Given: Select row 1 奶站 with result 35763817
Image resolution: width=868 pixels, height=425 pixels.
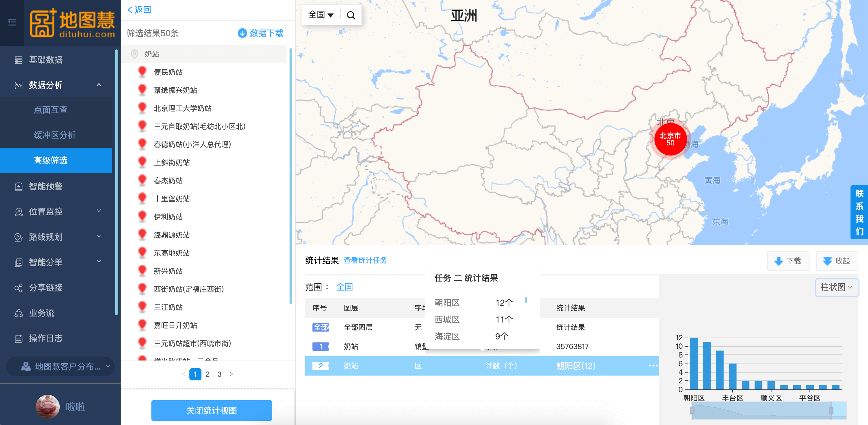Looking at the screenshot, I should click(482, 346).
